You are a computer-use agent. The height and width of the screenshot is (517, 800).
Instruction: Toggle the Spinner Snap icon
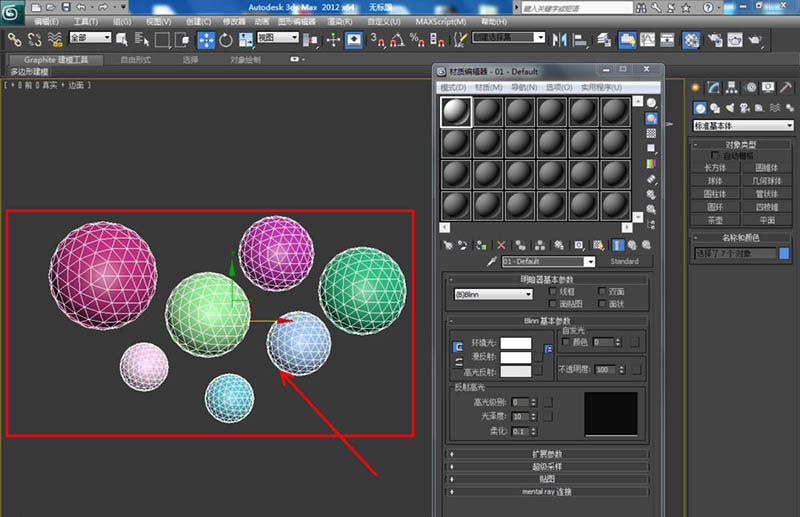(x=437, y=40)
